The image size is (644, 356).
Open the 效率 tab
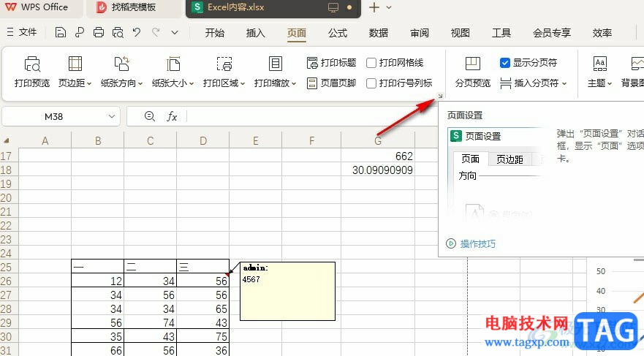(602, 33)
